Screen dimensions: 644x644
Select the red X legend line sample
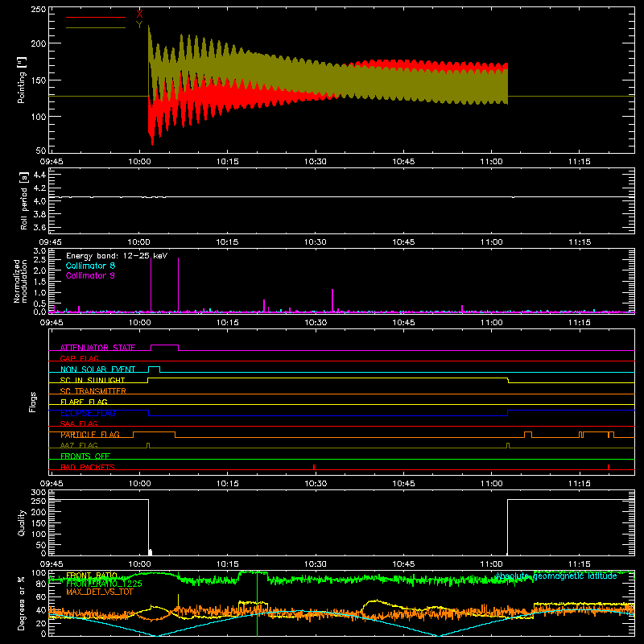96,17
